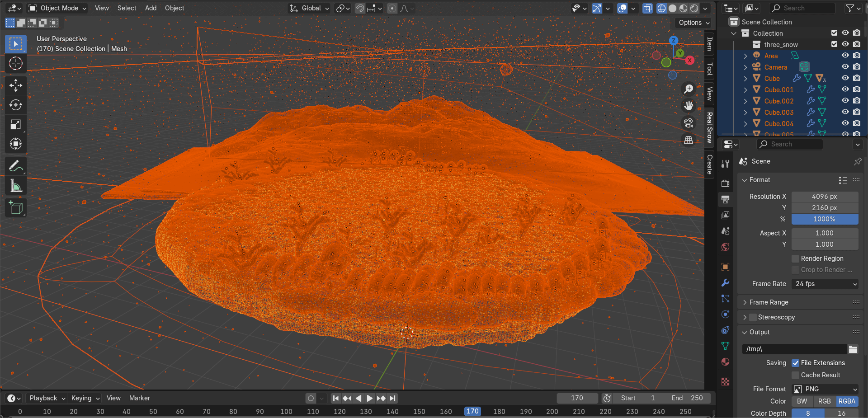
Task: Switch perspective/orthographic grid icon
Action: point(689,140)
